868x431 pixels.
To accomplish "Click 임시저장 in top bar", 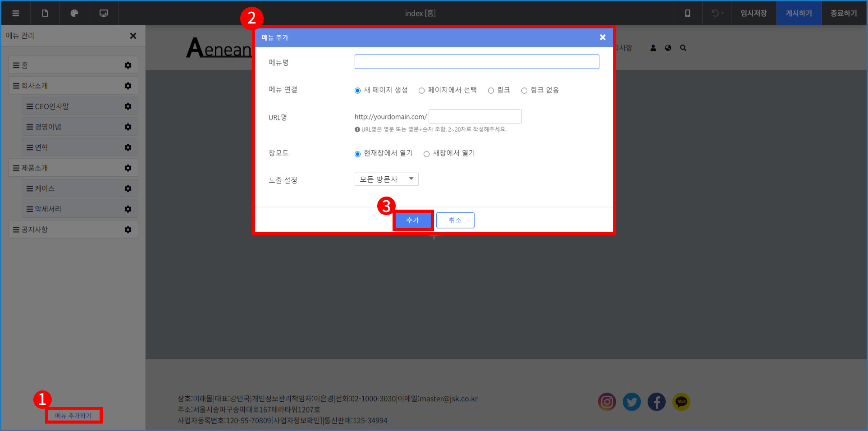I will 754,13.
